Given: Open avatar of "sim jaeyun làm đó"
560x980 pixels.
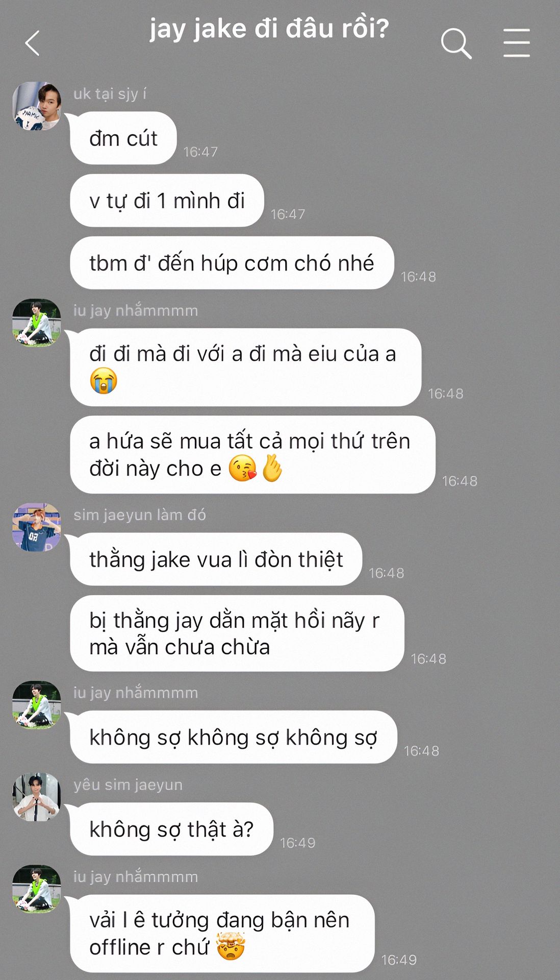Looking at the screenshot, I should click(37, 527).
